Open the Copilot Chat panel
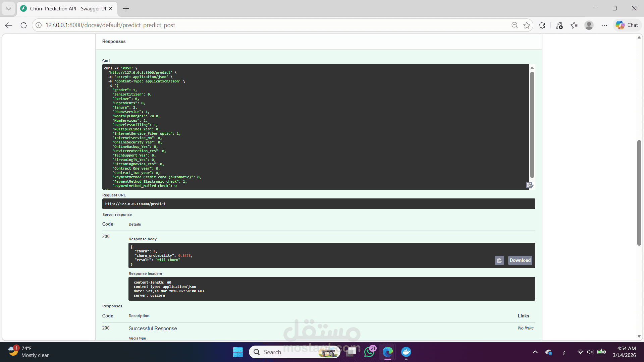Screen dimensions: 644x362 627,25
